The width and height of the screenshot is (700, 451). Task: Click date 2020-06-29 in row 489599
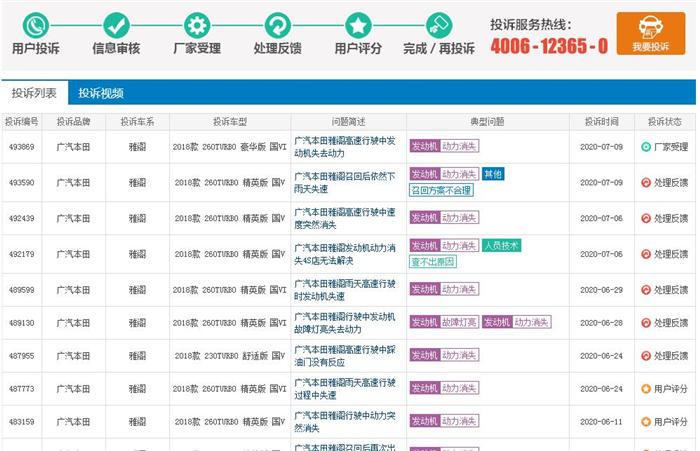pyautogui.click(x=601, y=289)
